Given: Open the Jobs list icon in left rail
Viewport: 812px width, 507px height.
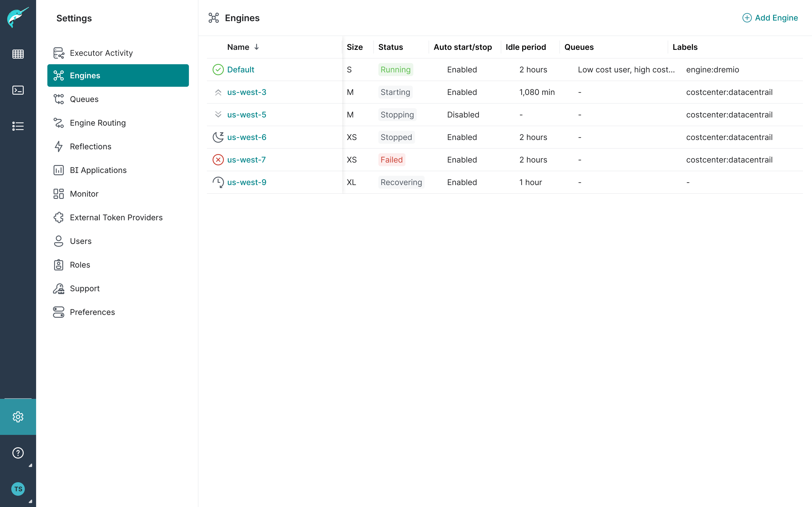Looking at the screenshot, I should click(18, 126).
